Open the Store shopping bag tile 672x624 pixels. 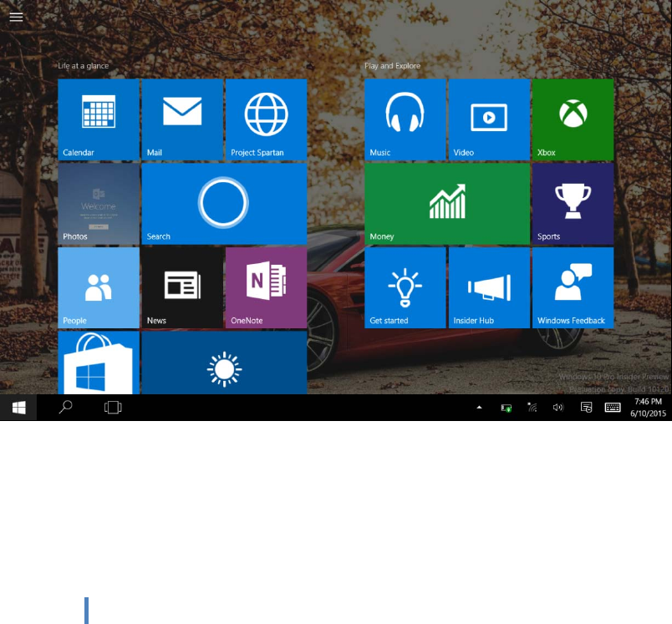(99, 363)
